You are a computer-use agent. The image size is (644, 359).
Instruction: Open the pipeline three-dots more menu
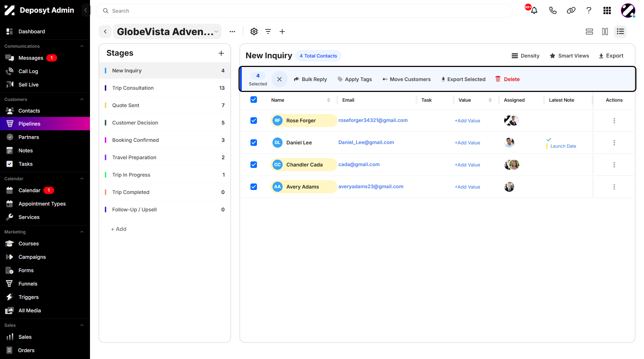[x=232, y=31]
